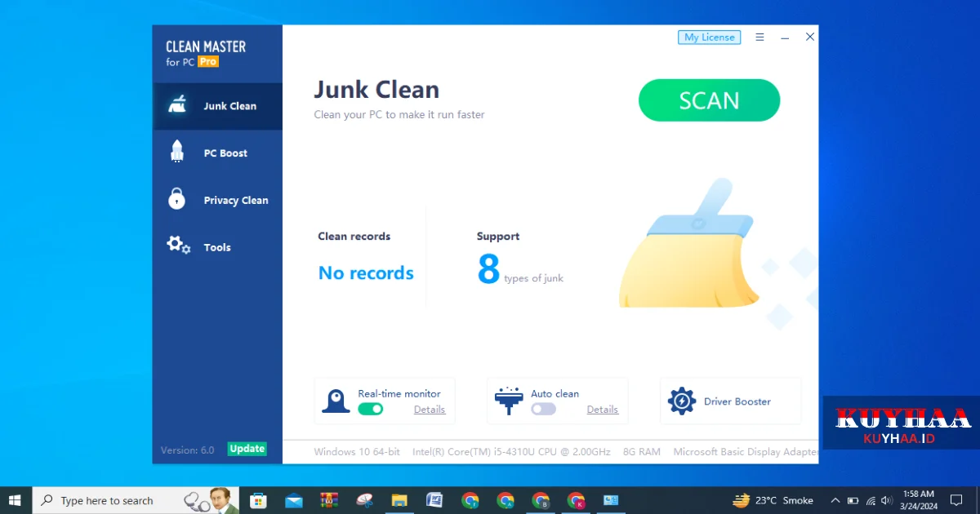Switch to Clean Master taskbar icon
The height and width of the screenshot is (514, 980).
(611, 500)
